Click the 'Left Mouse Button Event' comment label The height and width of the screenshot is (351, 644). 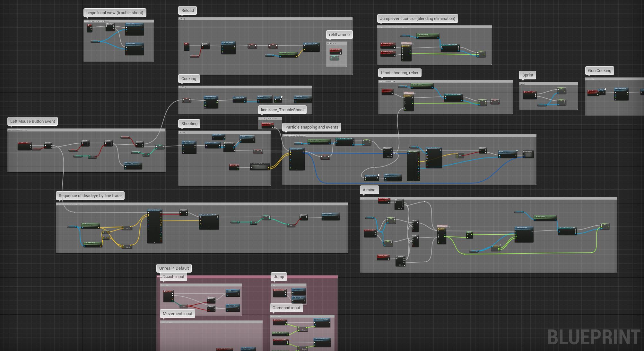click(32, 121)
